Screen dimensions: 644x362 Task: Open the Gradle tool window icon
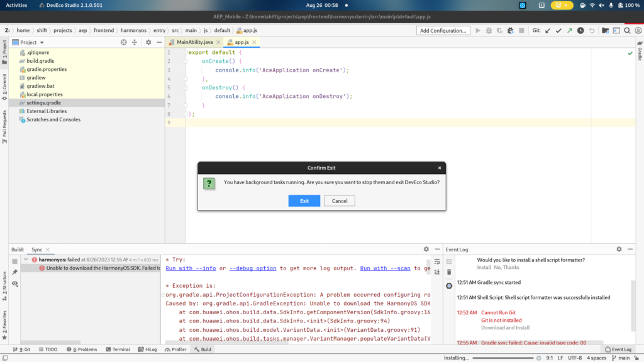pyautogui.click(x=639, y=49)
